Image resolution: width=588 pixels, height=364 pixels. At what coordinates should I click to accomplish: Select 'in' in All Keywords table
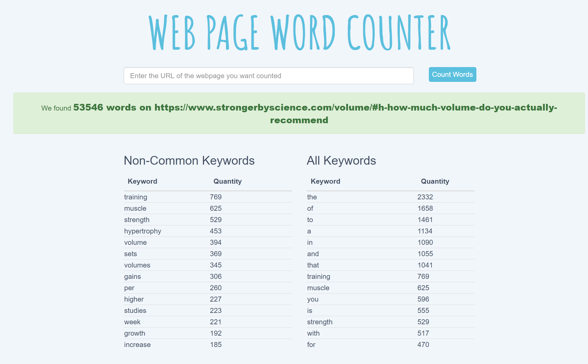point(310,242)
